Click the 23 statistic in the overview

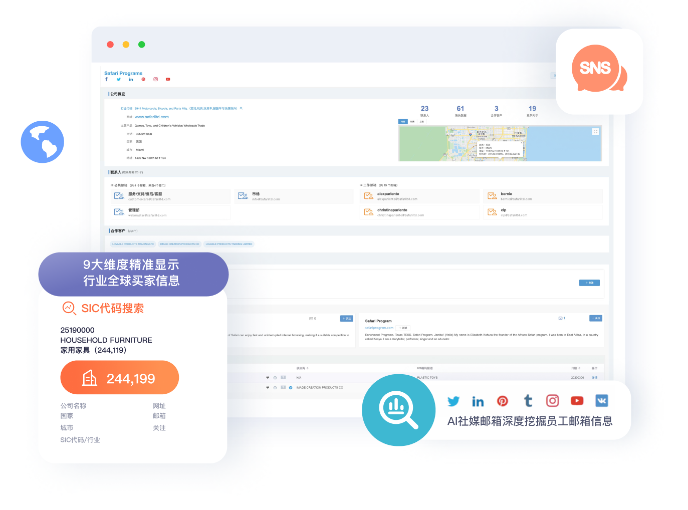pyautogui.click(x=424, y=109)
